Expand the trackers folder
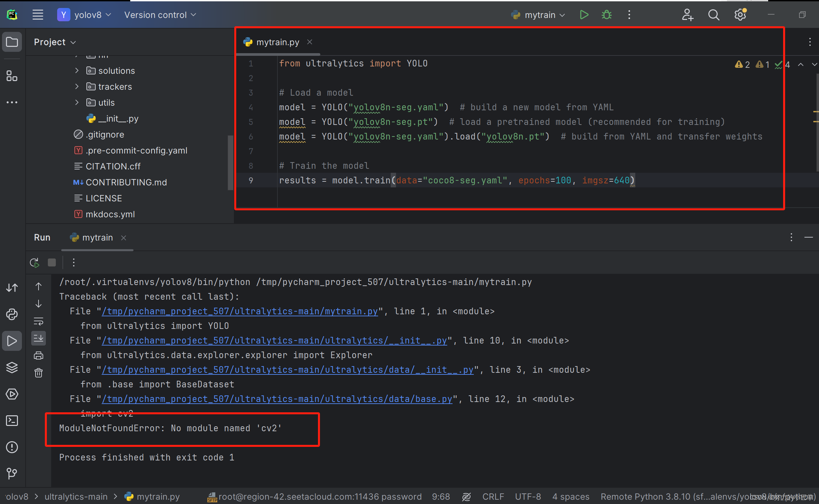819x504 pixels. tap(77, 86)
